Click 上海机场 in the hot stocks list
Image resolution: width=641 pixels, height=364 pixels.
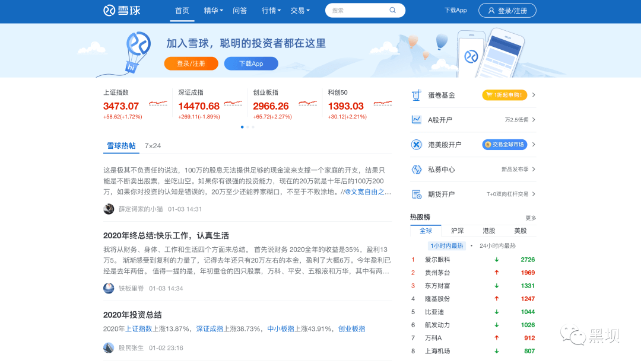[437, 351]
